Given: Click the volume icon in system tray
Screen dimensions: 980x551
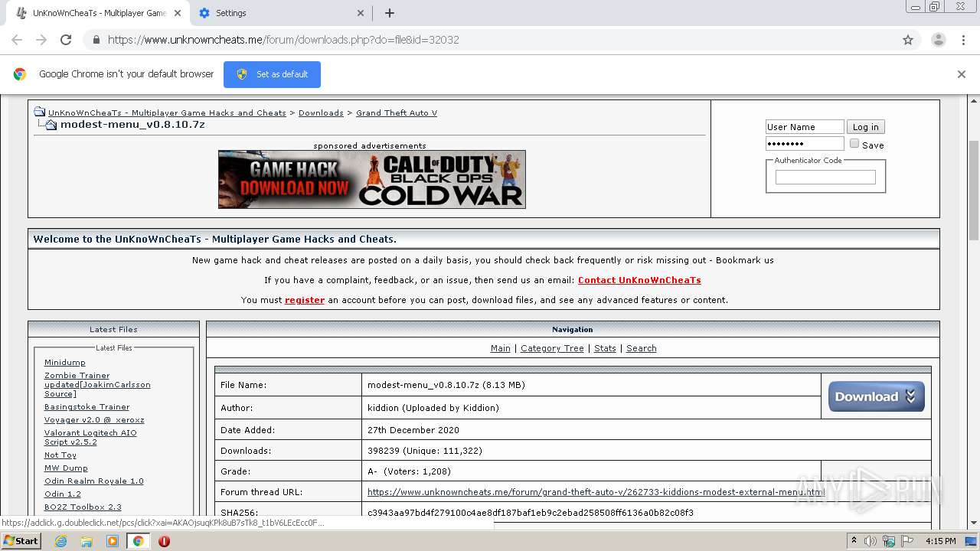Looking at the screenshot, I should coord(871,541).
